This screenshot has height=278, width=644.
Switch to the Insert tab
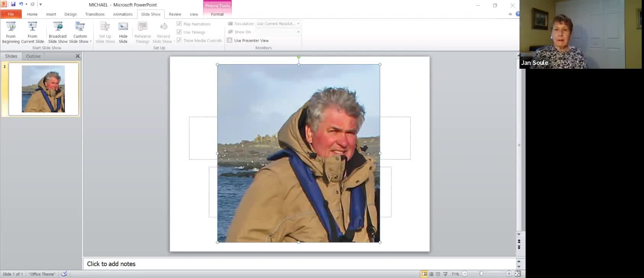[51, 14]
